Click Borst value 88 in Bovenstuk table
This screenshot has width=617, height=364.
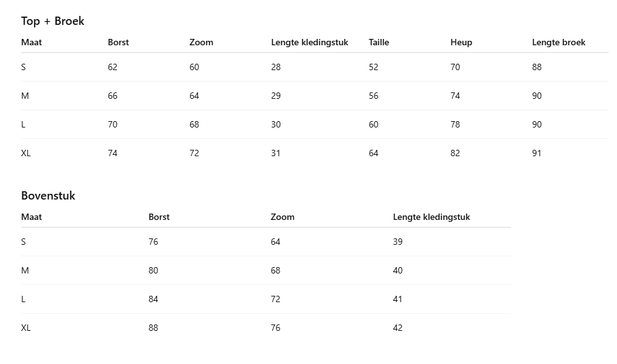click(x=153, y=328)
